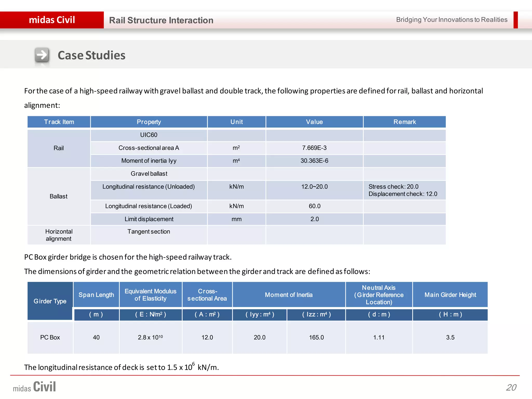Click the Rail Structure Interaction title
This screenshot has height=399, width=532.
161,20
